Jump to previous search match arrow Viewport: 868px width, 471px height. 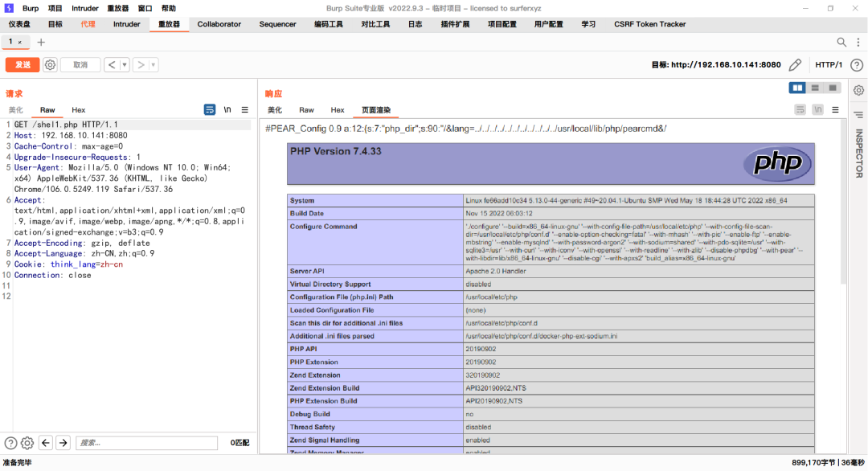[x=45, y=443]
